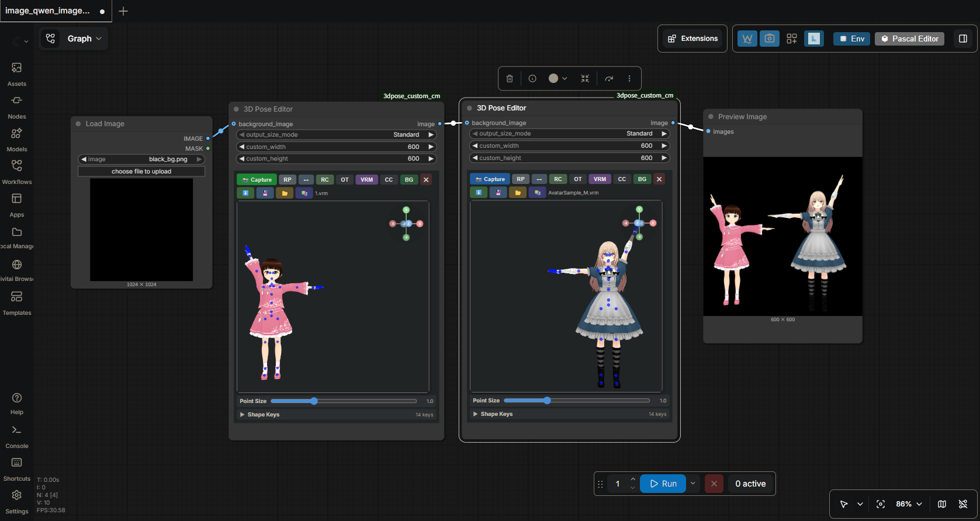Open the Run options dropdown arrow
The width and height of the screenshot is (980, 521).
coord(693,484)
